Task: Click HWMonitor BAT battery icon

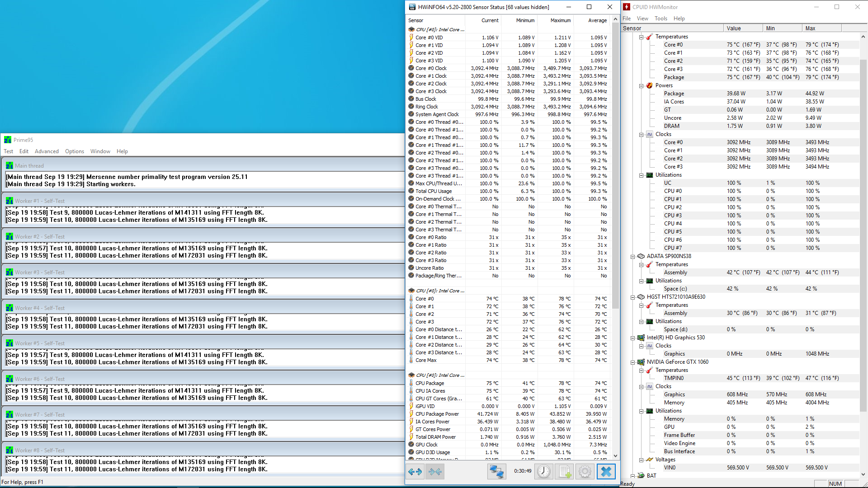Action: pos(641,476)
